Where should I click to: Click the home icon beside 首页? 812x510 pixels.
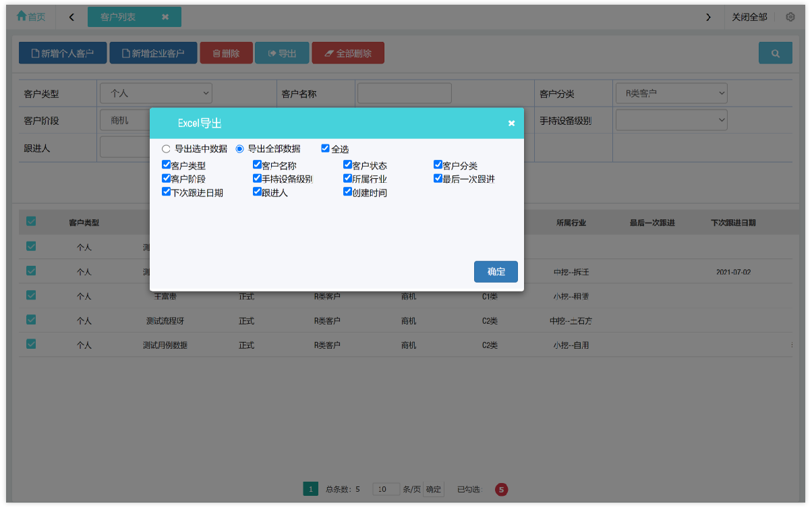pos(21,16)
